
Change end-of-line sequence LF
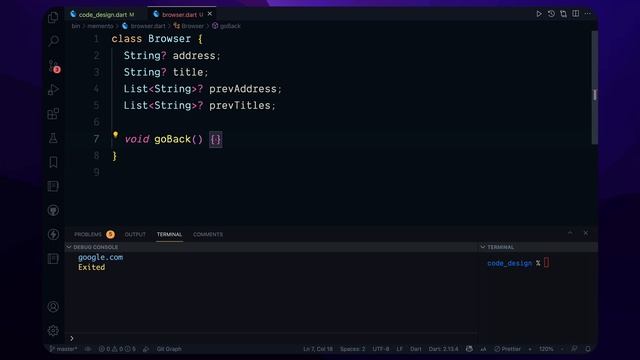pyautogui.click(x=399, y=349)
